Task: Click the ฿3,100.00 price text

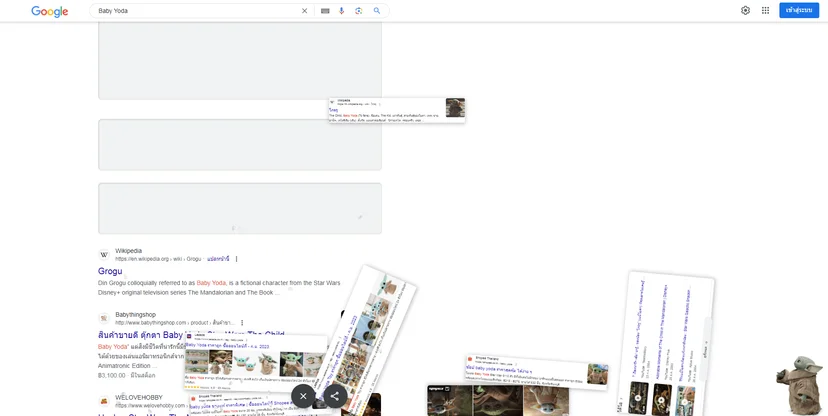Action: 111,375
